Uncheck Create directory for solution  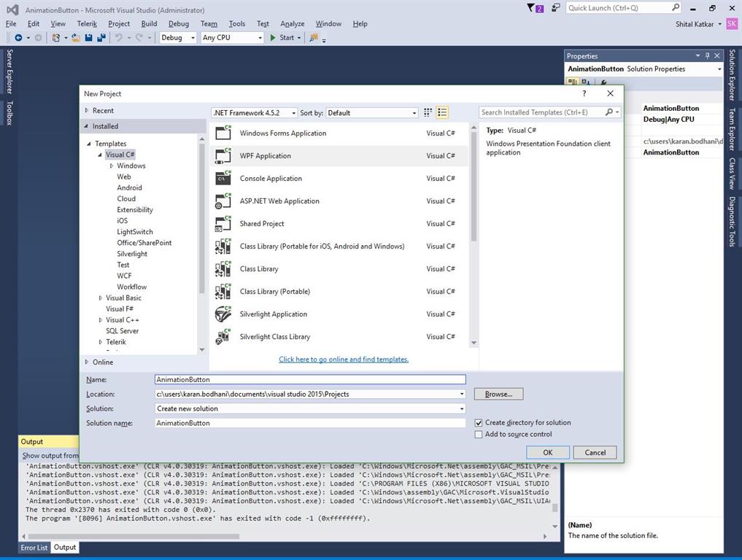(479, 423)
